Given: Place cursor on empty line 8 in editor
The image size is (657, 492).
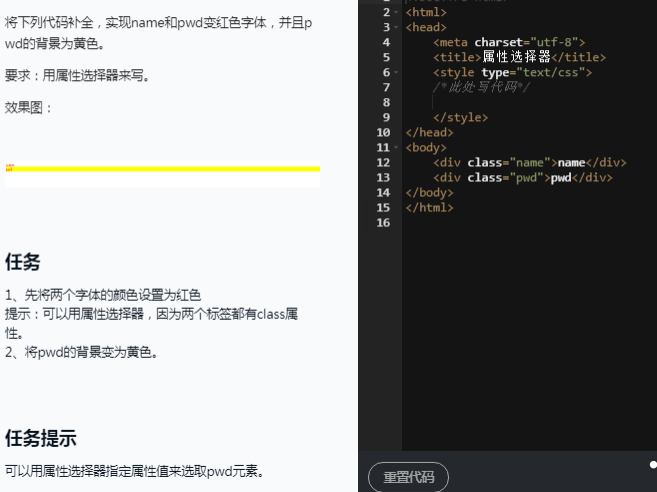Looking at the screenshot, I should 529,102.
